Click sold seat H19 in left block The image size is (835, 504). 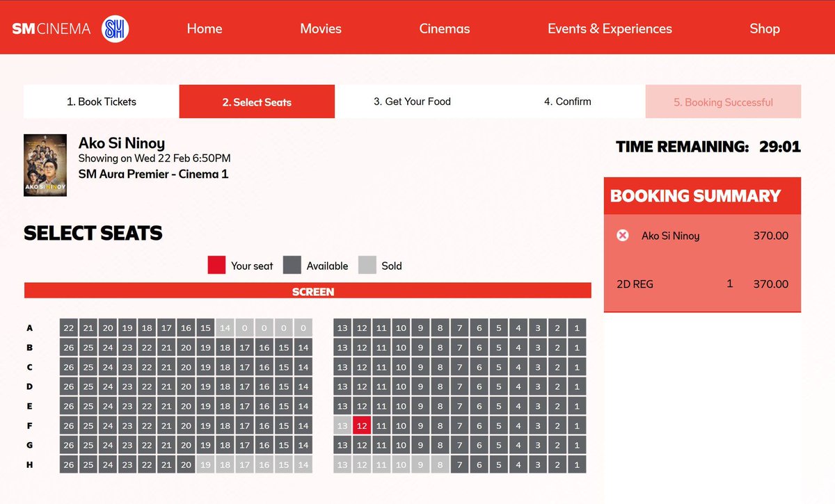tap(205, 464)
